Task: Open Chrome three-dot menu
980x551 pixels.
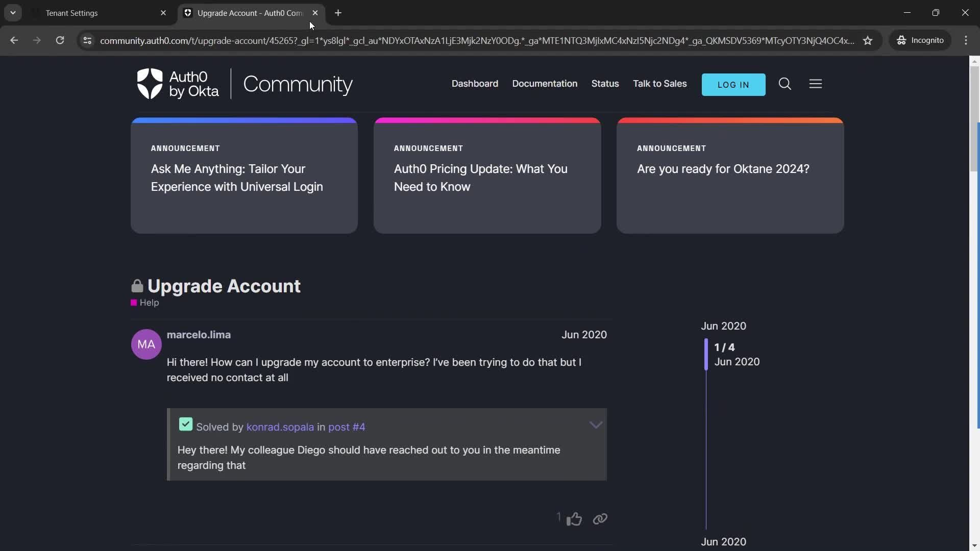Action: [x=966, y=40]
